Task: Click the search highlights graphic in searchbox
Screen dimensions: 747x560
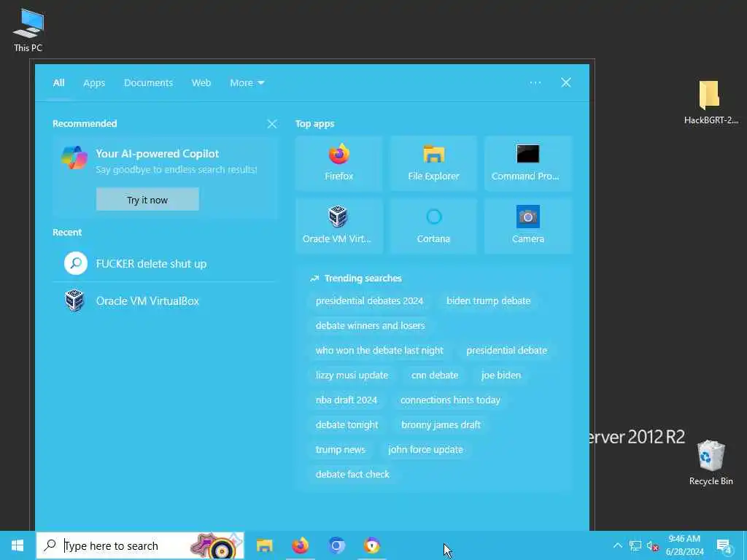Action: [217, 545]
